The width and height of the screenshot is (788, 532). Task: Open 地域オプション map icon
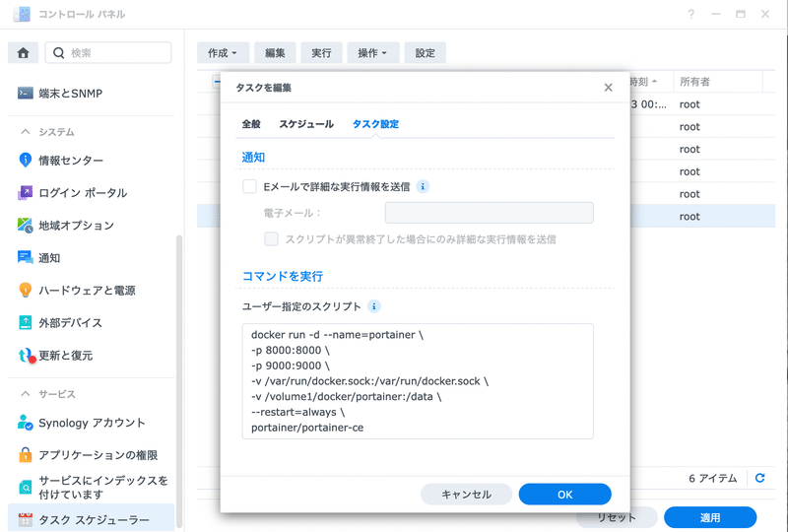tap(26, 226)
